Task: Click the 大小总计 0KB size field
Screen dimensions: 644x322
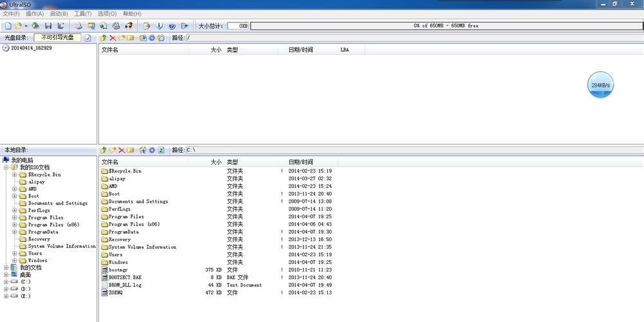Action: [238, 26]
